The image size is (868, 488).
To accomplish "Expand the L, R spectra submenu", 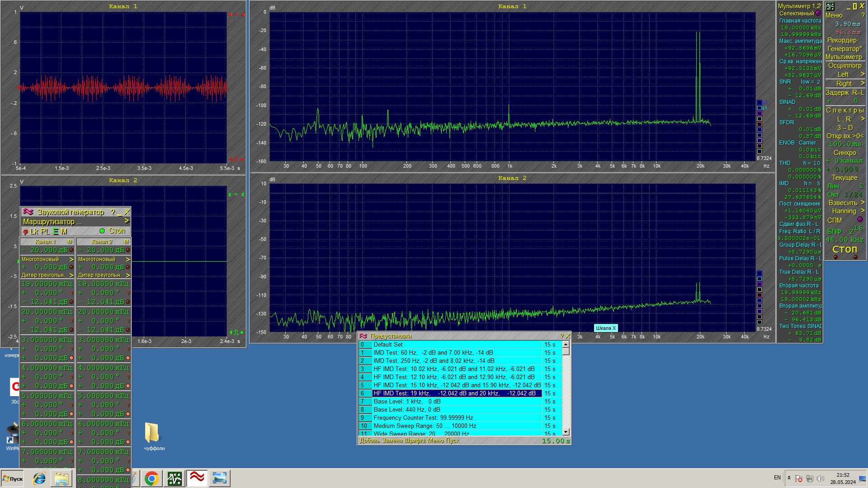I will pos(863,119).
